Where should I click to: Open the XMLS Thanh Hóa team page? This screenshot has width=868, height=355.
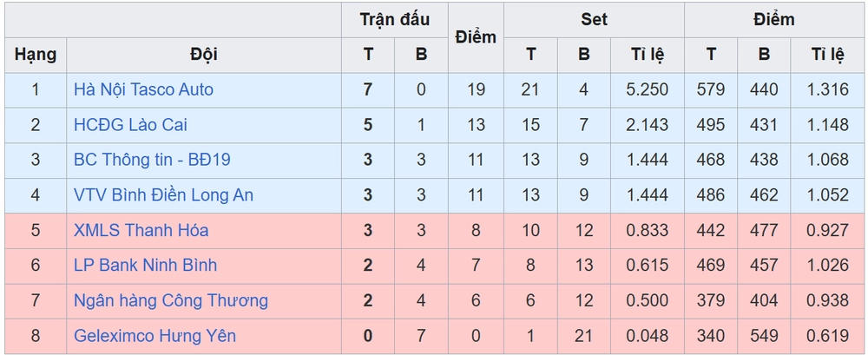click(141, 231)
